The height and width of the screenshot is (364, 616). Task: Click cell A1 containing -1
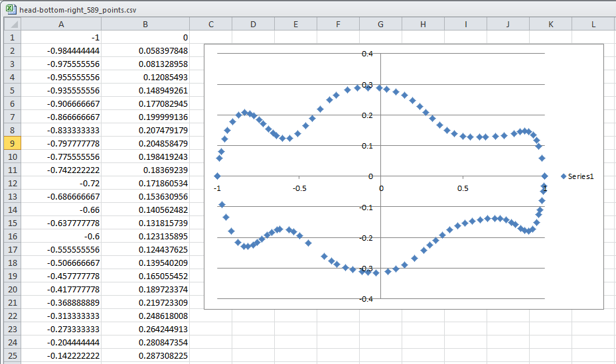click(61, 37)
